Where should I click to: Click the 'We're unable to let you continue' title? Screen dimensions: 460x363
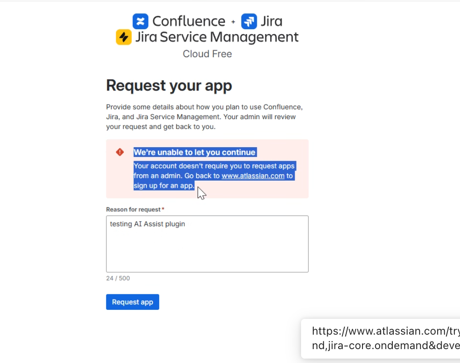tap(195, 152)
